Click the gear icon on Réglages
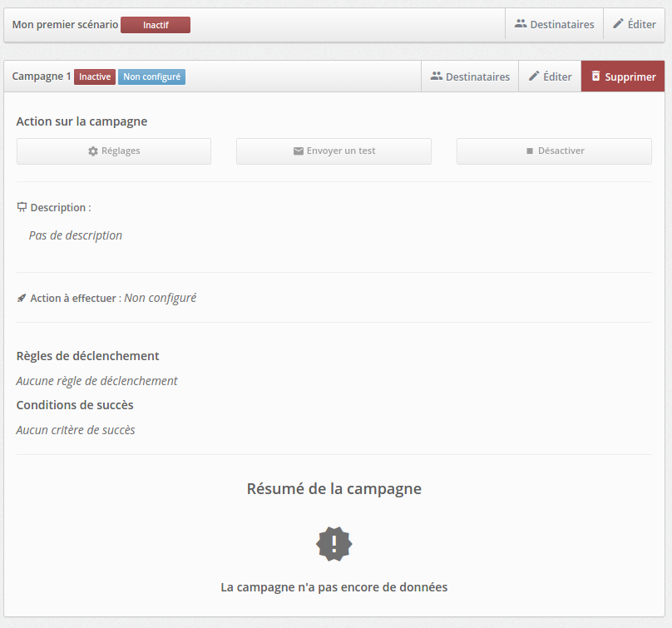The height and width of the screenshot is (628, 672). [x=93, y=151]
